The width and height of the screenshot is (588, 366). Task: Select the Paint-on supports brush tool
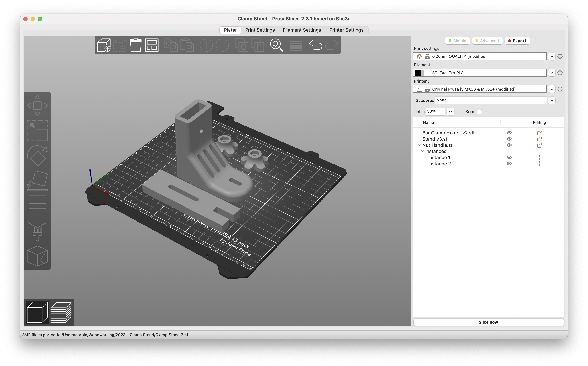click(37, 231)
